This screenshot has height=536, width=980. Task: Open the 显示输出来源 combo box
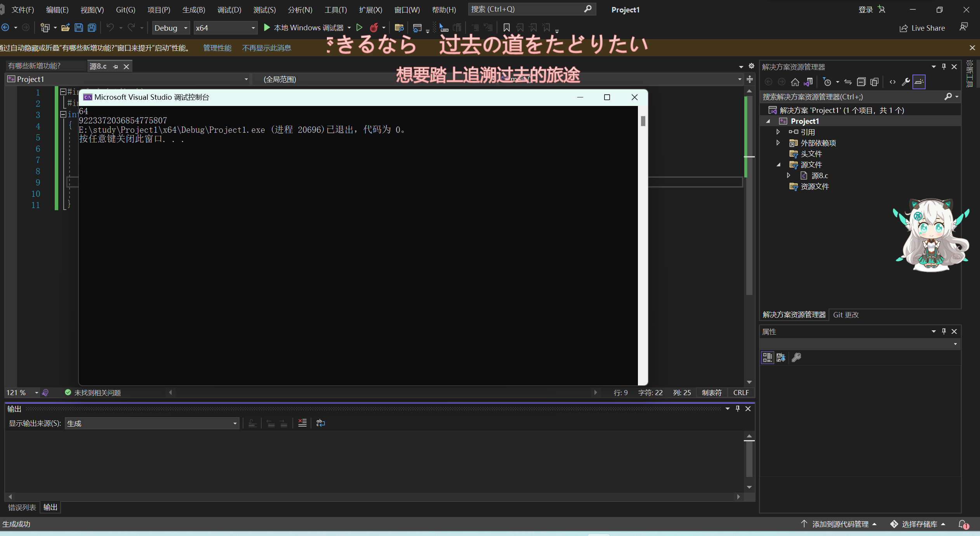click(152, 423)
